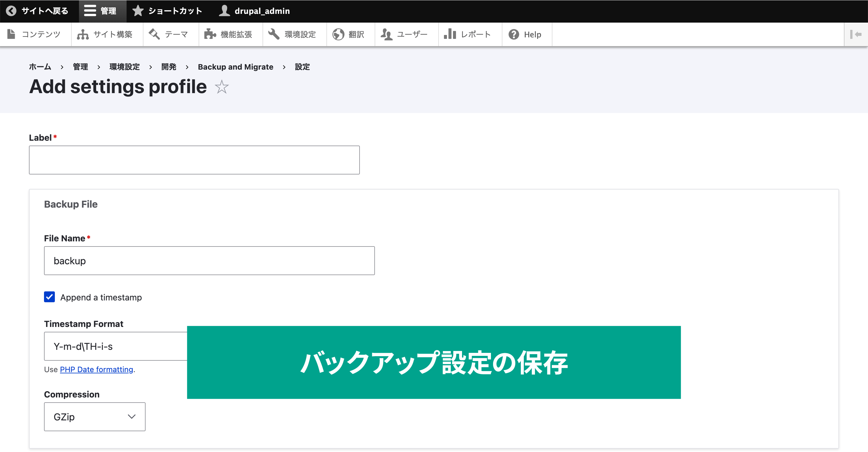Click the サイト構築 hierarchy icon

click(x=83, y=34)
